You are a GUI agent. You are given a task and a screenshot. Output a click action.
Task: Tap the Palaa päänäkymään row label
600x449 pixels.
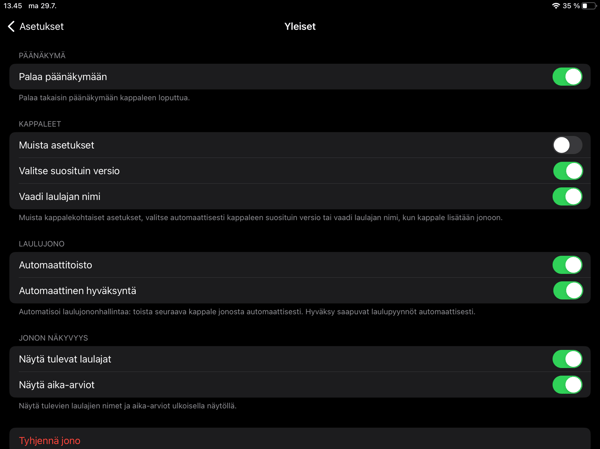[63, 77]
